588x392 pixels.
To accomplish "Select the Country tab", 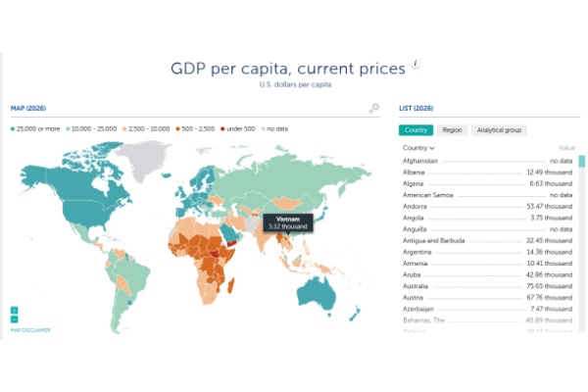I will coord(416,130).
